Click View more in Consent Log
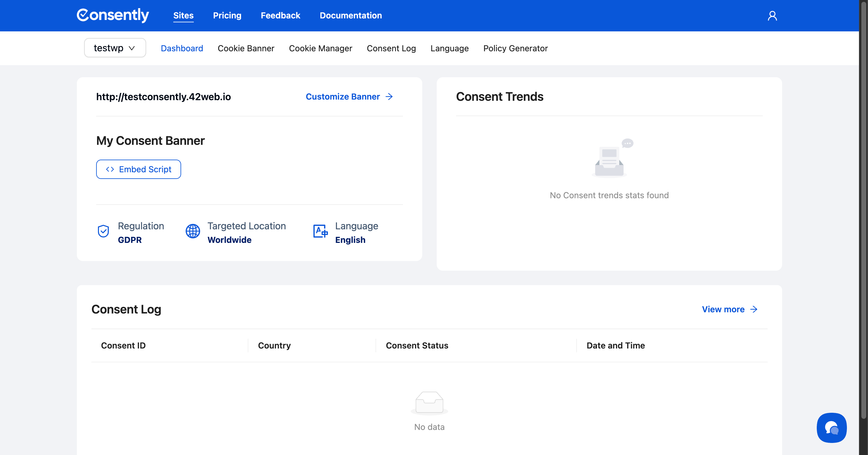Screen dimensions: 868x455 pyautogui.click(x=729, y=309)
